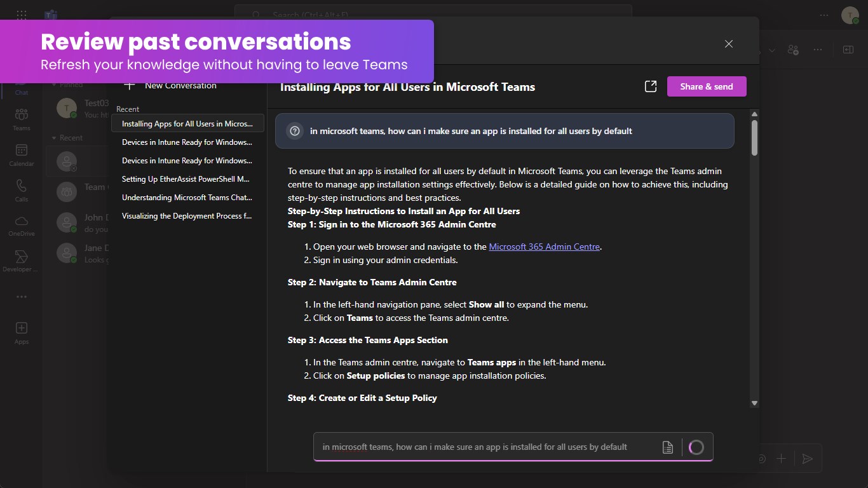This screenshot has width=868, height=488.
Task: Click the scrollbar up arrow
Action: [754, 114]
